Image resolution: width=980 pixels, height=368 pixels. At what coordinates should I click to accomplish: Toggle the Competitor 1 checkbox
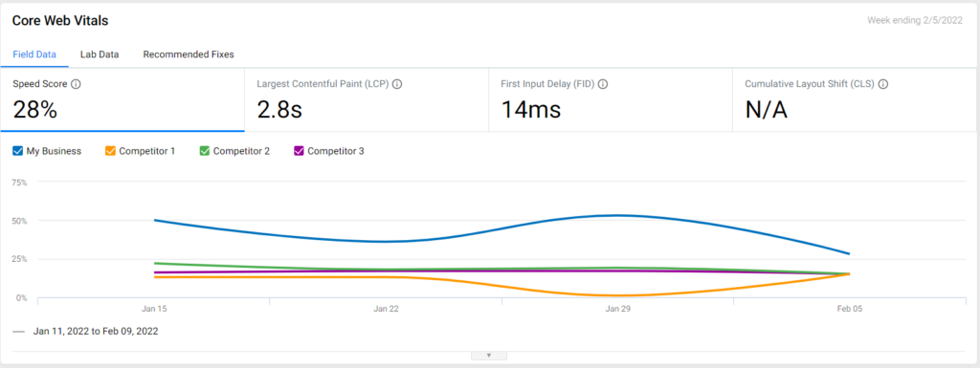pos(111,151)
